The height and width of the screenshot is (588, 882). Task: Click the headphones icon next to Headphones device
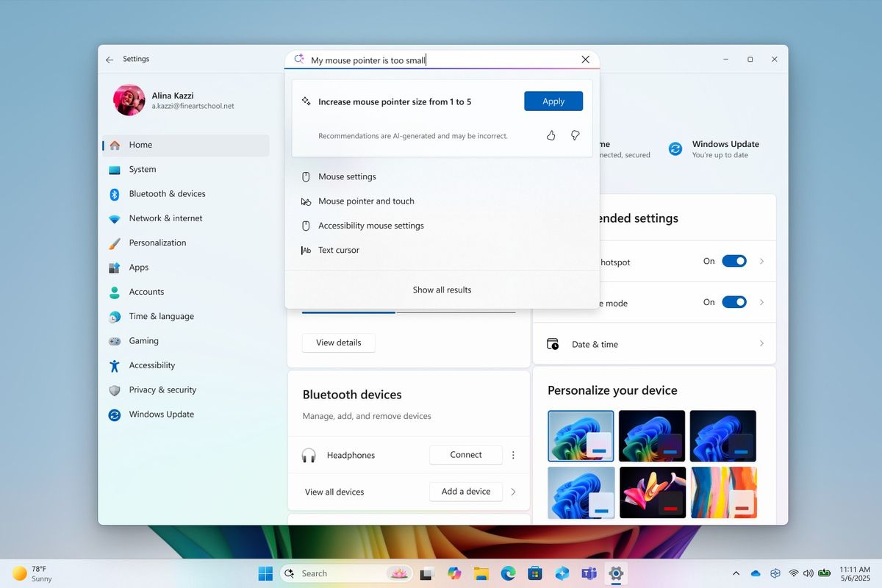tap(309, 455)
